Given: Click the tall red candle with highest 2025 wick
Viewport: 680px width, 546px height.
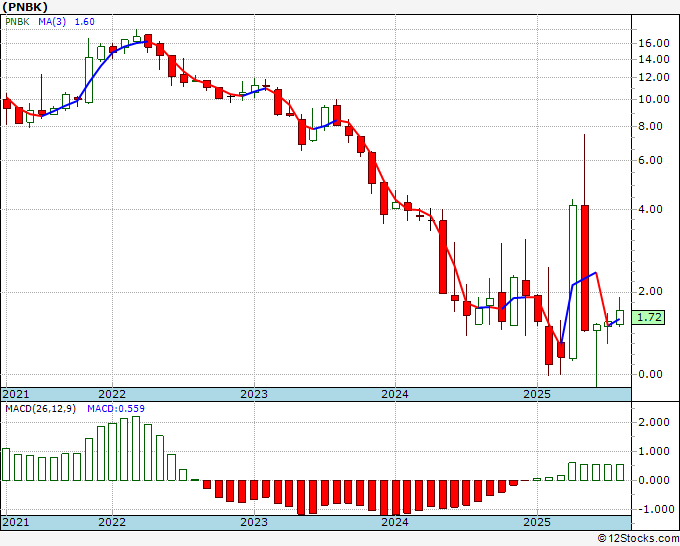Looking at the screenshot, I should pyautogui.click(x=585, y=268).
